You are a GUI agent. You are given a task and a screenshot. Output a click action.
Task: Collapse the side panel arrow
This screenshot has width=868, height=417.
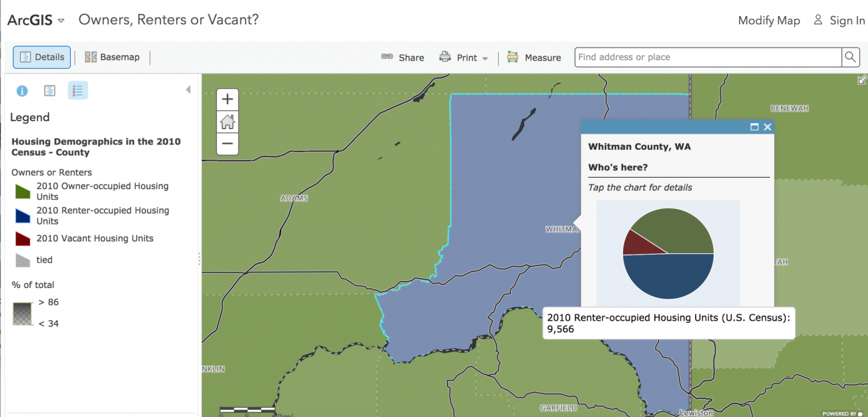click(188, 90)
